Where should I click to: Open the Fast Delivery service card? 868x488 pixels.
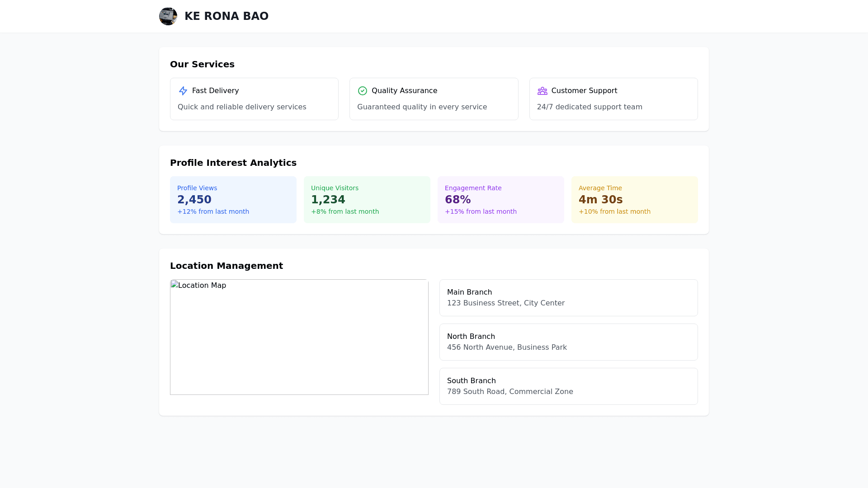[x=254, y=99]
